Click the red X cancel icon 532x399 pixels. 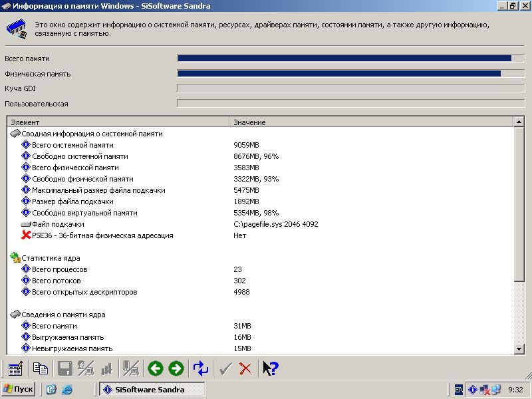point(245,368)
